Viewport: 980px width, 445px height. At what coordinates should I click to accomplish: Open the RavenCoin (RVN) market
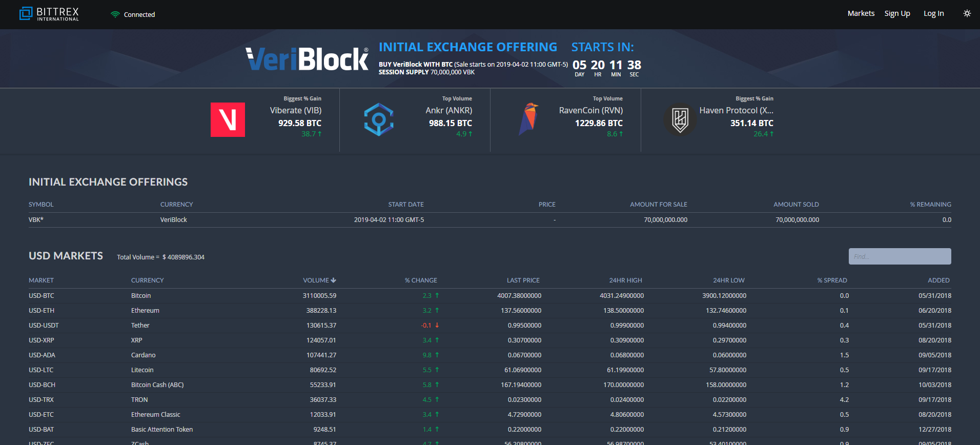coord(591,111)
